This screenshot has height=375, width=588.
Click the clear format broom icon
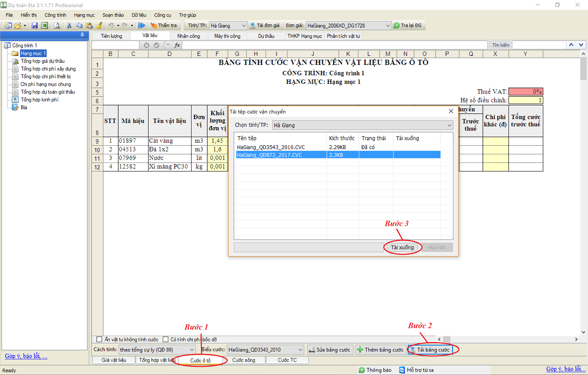99,26
